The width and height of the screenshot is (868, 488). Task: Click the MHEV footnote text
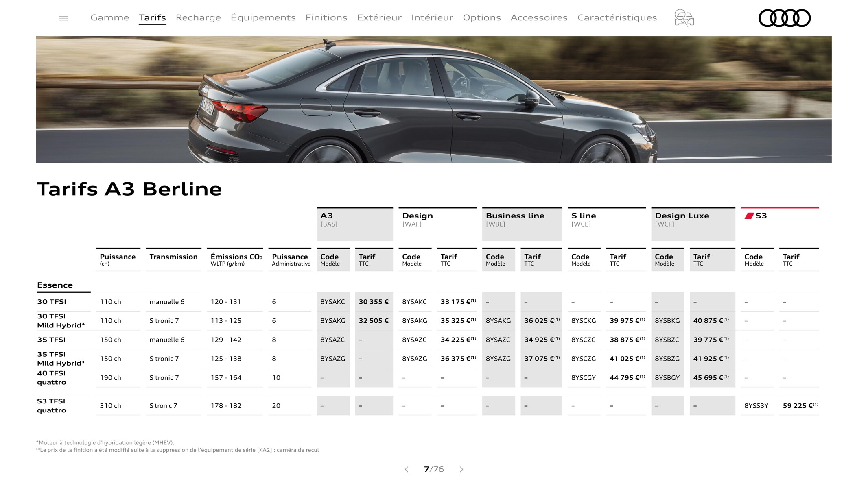point(105,443)
